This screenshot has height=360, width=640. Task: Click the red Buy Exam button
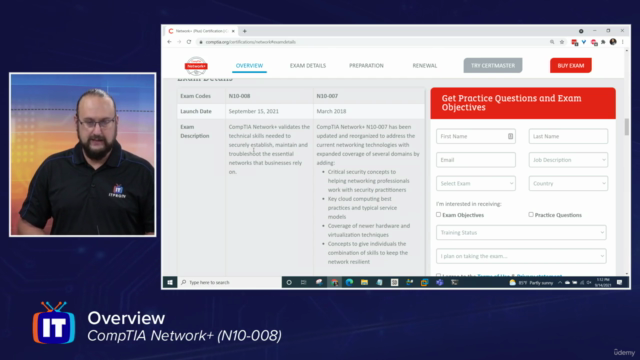[x=571, y=65]
